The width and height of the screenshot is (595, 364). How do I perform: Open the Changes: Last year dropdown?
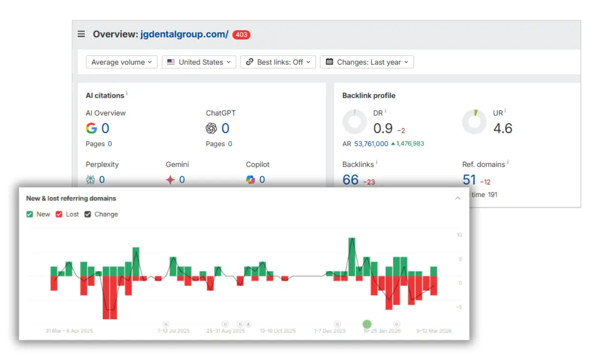366,61
